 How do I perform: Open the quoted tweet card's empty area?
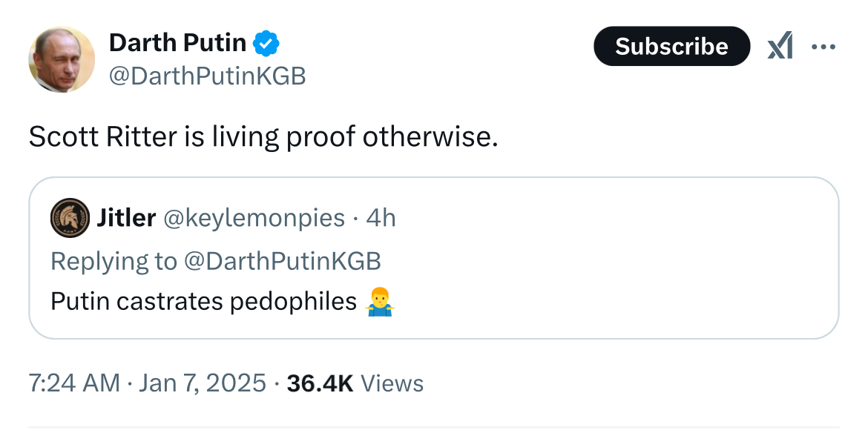pos(609,260)
